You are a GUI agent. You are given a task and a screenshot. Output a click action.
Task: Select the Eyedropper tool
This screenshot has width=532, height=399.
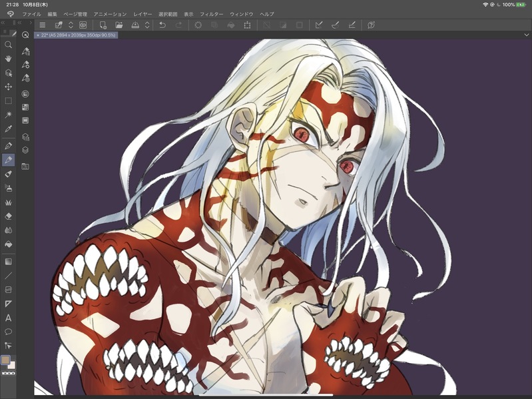point(9,129)
